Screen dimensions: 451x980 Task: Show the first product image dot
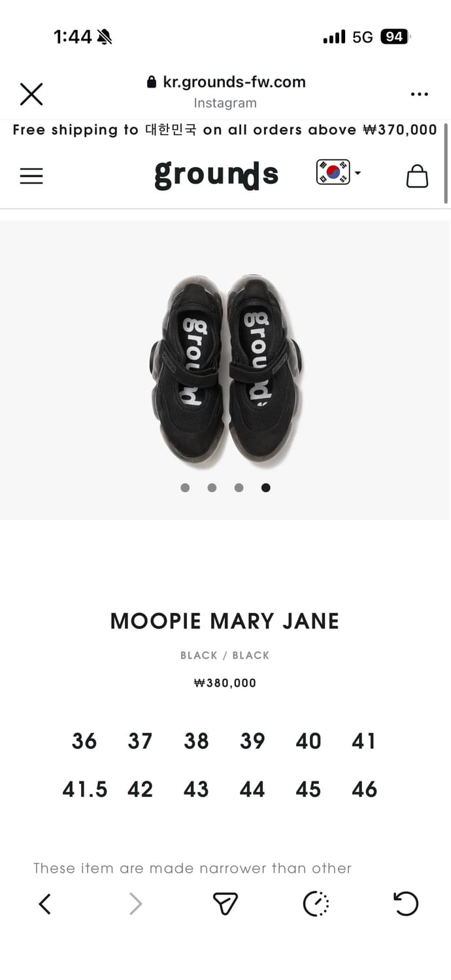pos(185,487)
